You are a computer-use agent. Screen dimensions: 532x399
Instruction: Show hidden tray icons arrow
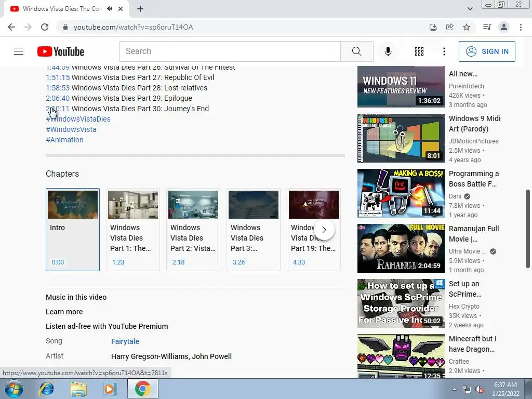click(x=454, y=389)
